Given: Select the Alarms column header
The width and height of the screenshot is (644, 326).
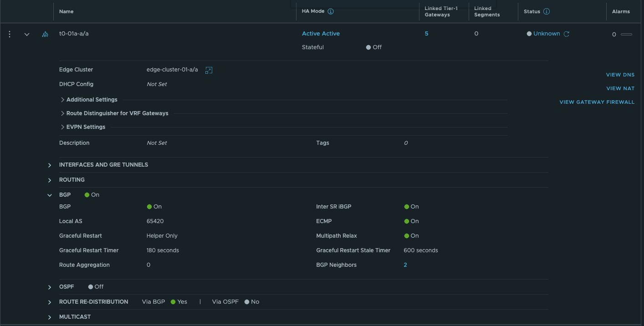Looking at the screenshot, I should pos(620,11).
